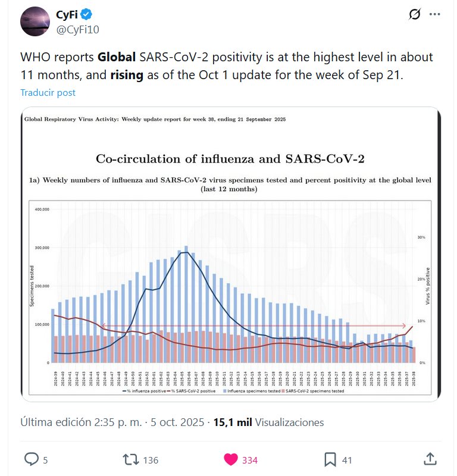Viewport: 457px width, 476px height.
Task: Click the 334 likes count
Action: pyautogui.click(x=249, y=460)
